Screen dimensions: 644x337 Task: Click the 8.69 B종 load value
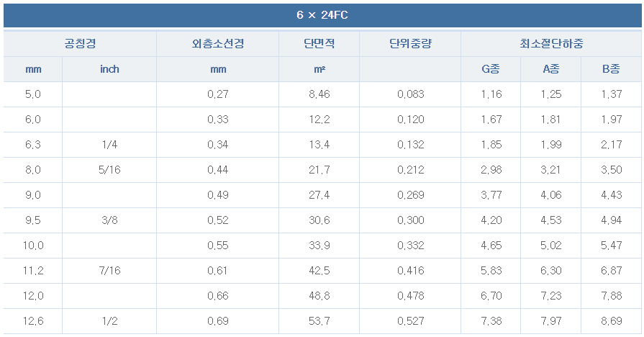point(611,321)
